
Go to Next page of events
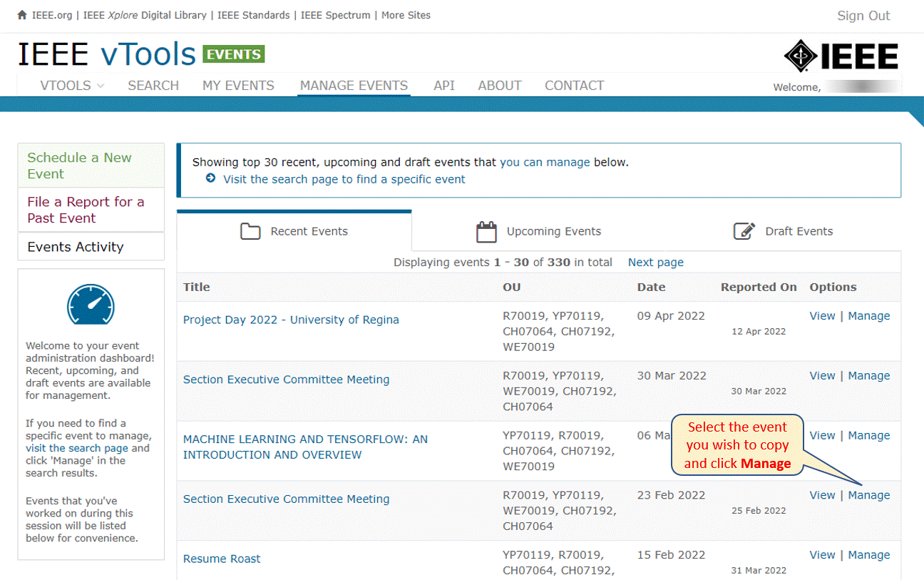tap(655, 263)
